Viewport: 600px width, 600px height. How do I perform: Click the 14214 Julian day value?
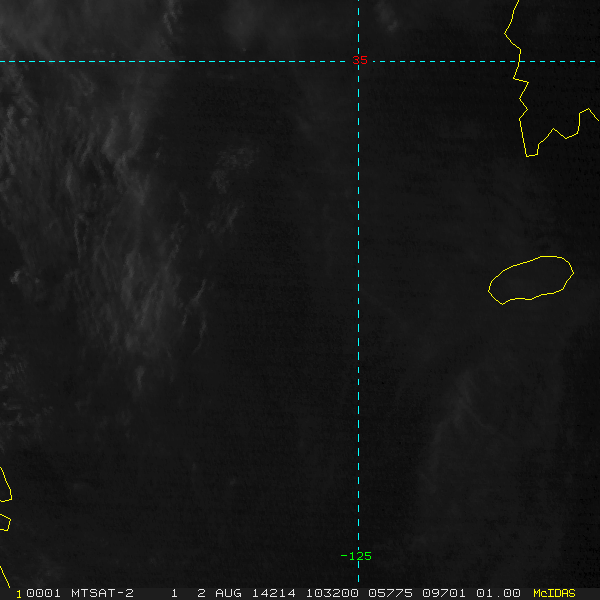click(273, 593)
